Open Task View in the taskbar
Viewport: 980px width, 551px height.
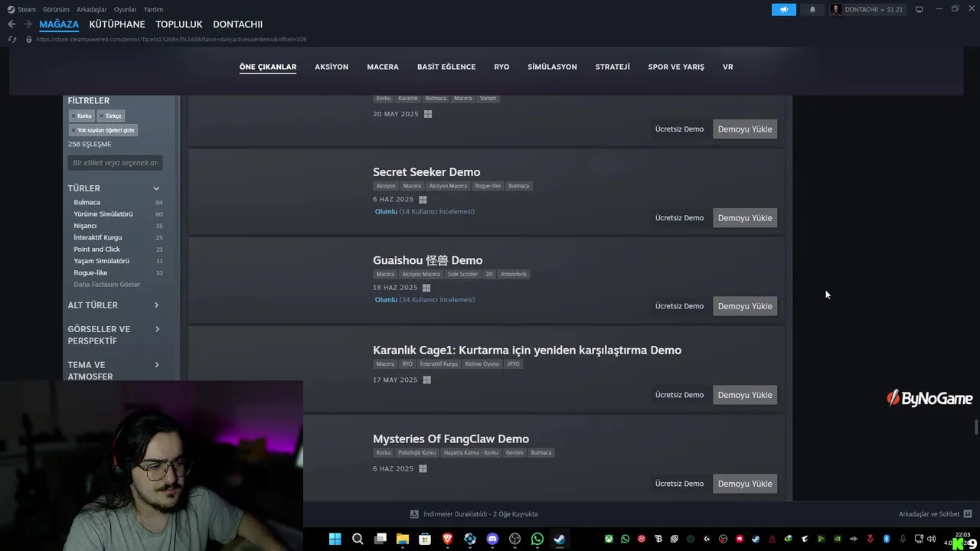(x=380, y=539)
